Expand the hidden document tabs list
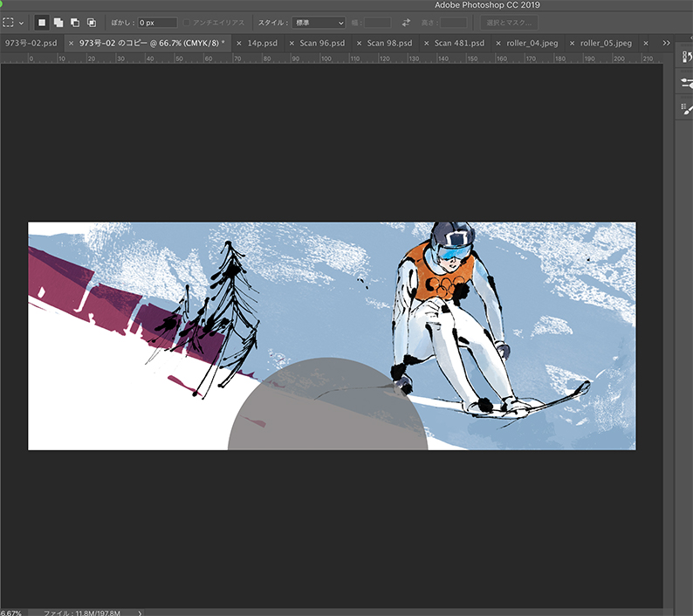 click(666, 42)
